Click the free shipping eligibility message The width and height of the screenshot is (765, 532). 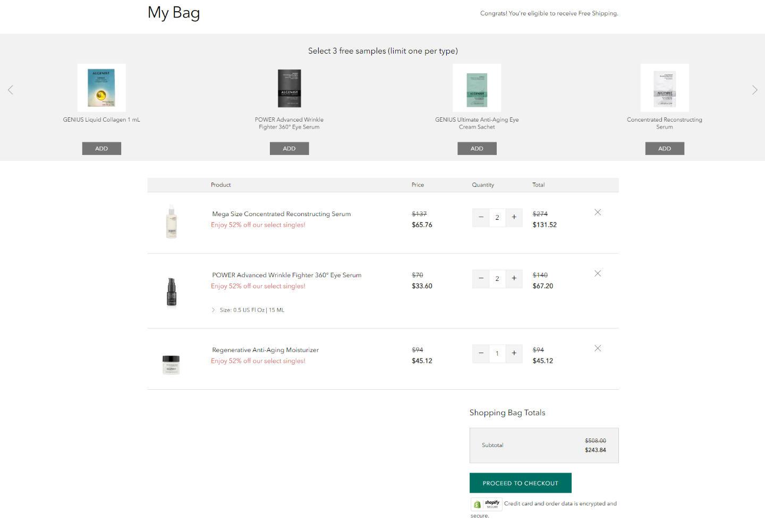[x=549, y=13]
